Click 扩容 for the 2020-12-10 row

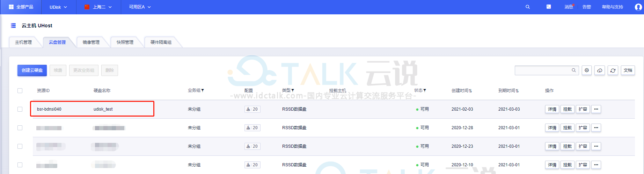point(583,165)
